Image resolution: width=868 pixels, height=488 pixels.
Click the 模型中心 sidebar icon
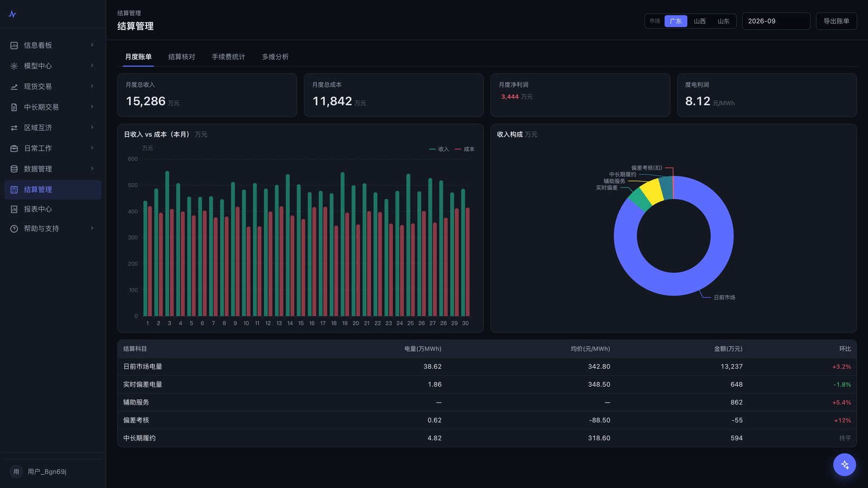14,66
